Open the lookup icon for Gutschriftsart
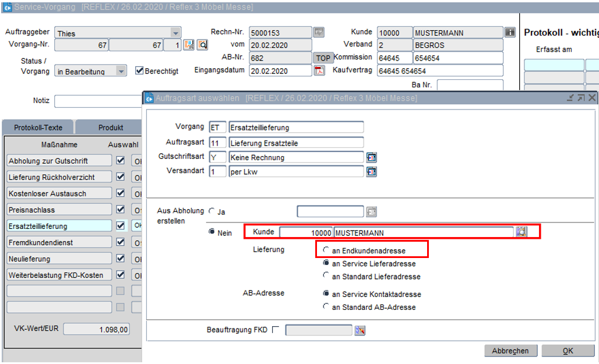 tap(371, 157)
